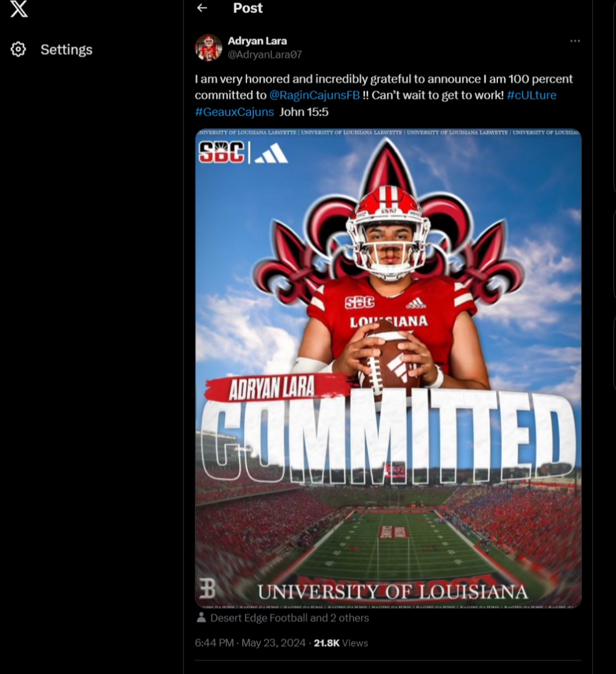Click the tagged people person icon
The height and width of the screenshot is (674, 616).
[x=202, y=618]
